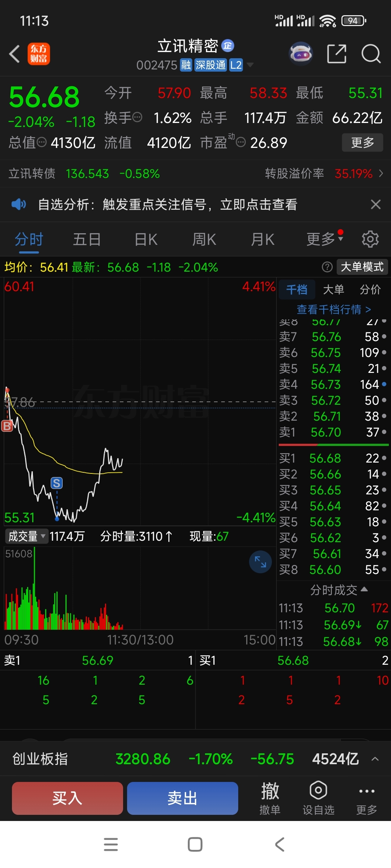Switch to the 五日 chart tab

point(87,239)
